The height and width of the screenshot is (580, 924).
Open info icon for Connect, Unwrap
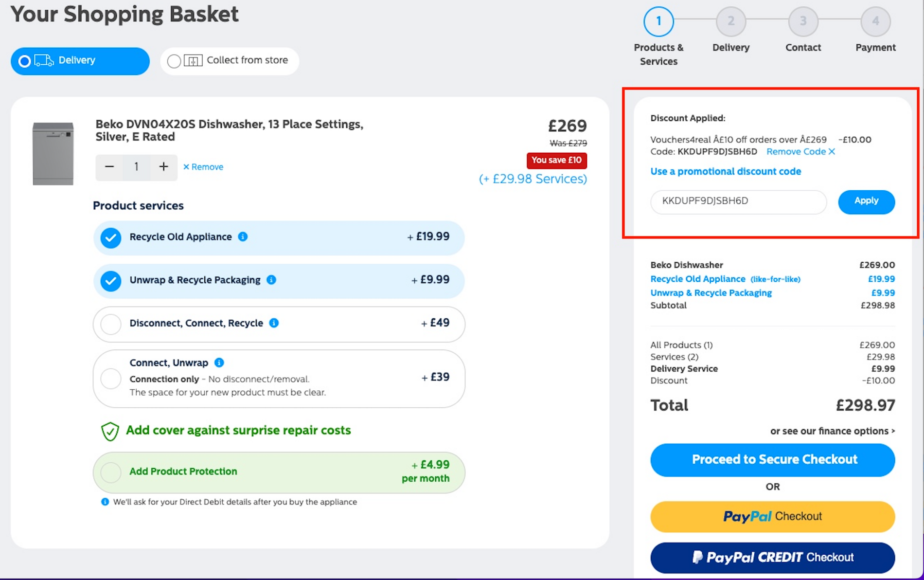pos(219,362)
